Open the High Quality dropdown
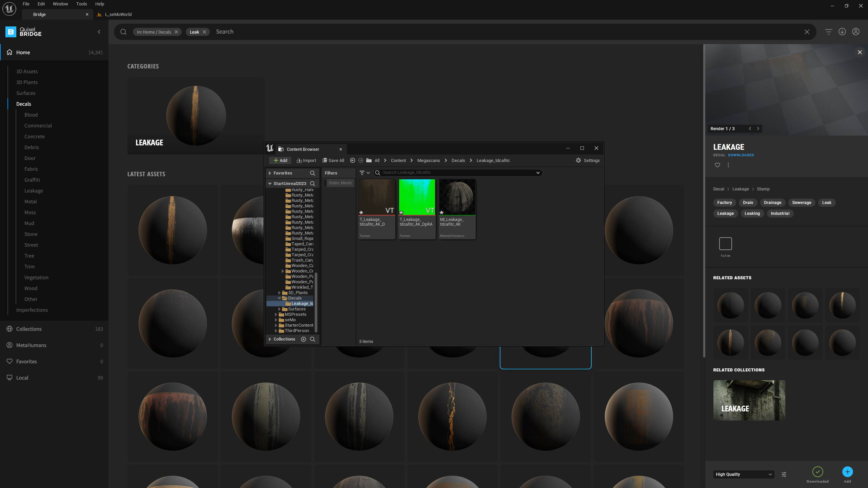The height and width of the screenshot is (488, 868). [x=744, y=474]
